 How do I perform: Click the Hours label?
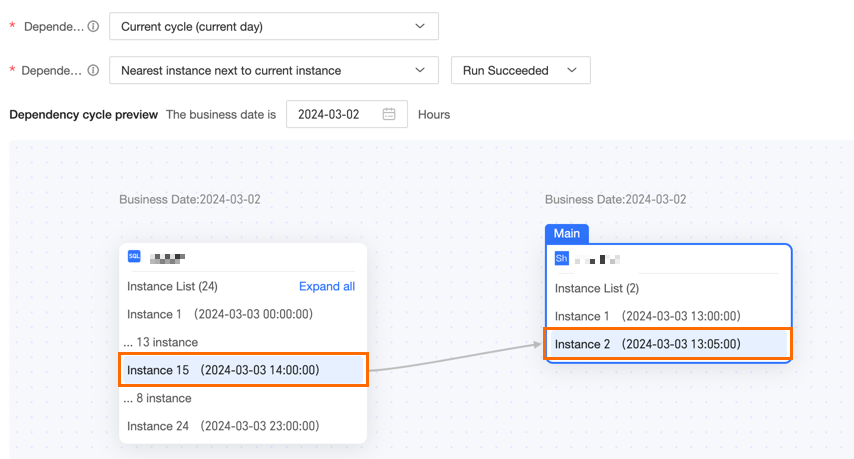pos(434,114)
